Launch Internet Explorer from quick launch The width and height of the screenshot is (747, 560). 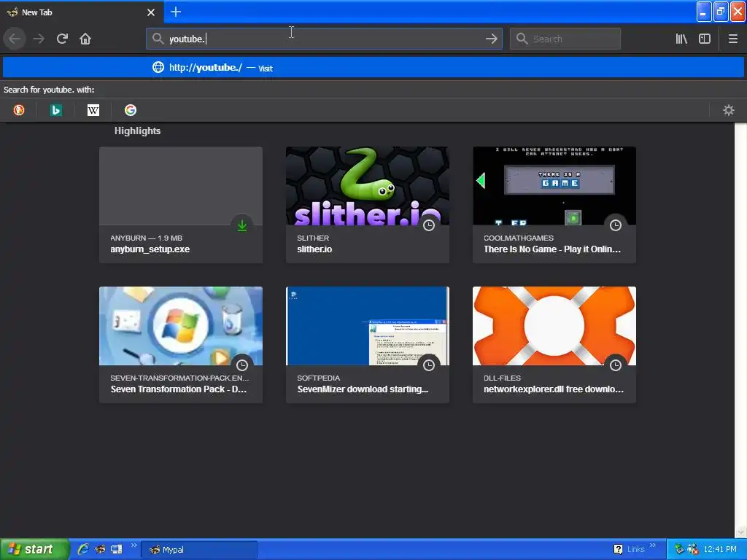click(83, 550)
